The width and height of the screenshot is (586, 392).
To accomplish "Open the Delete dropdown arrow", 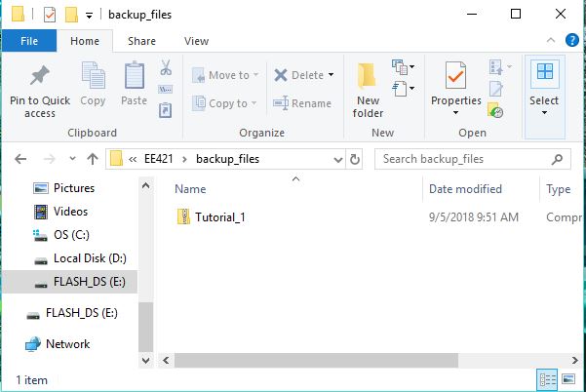I will [332, 75].
